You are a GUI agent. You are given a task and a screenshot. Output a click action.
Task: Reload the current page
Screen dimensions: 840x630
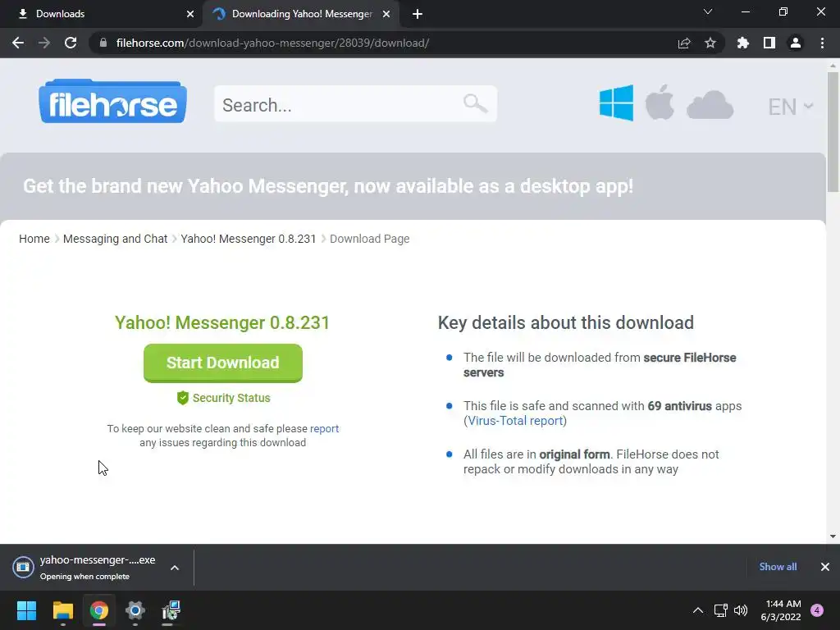71,43
